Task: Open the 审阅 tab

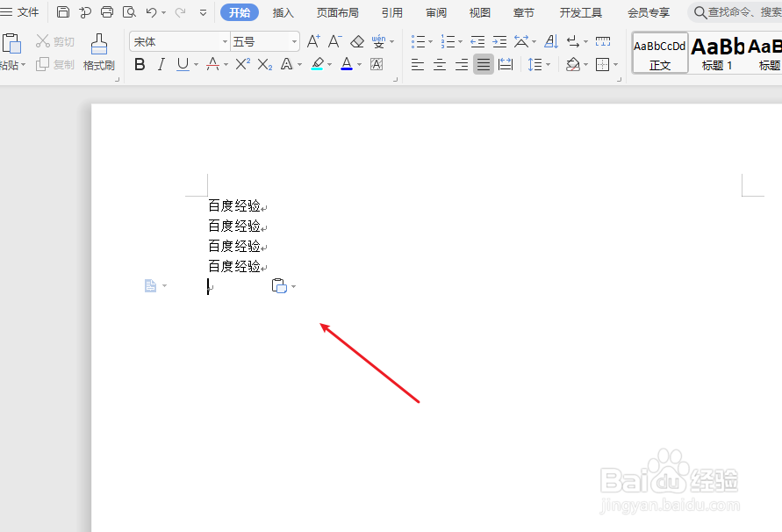Action: [436, 12]
